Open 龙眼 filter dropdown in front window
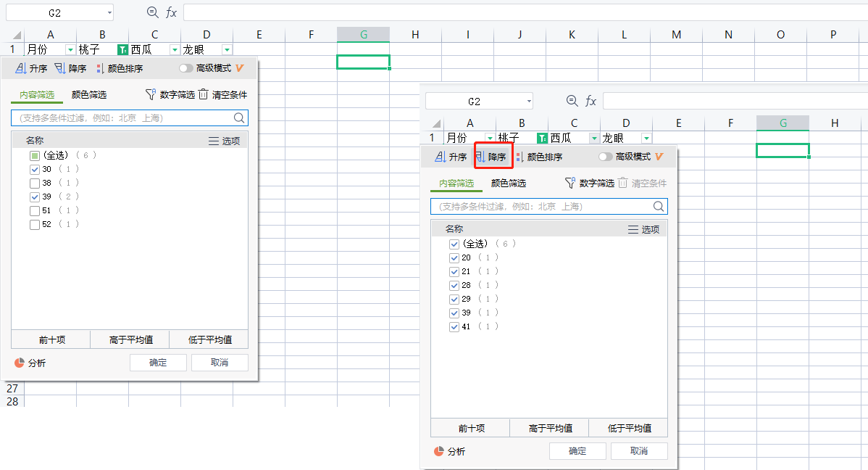This screenshot has height=470, width=868. click(x=646, y=138)
